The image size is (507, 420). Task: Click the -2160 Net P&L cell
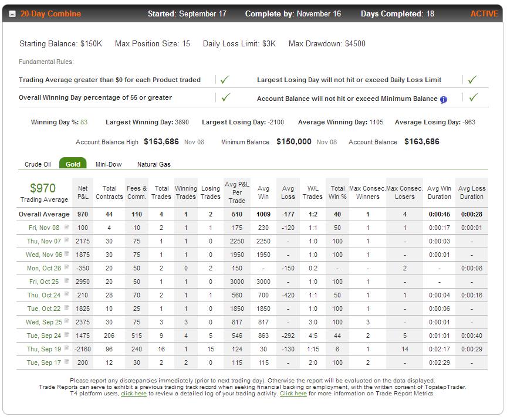[x=83, y=349]
